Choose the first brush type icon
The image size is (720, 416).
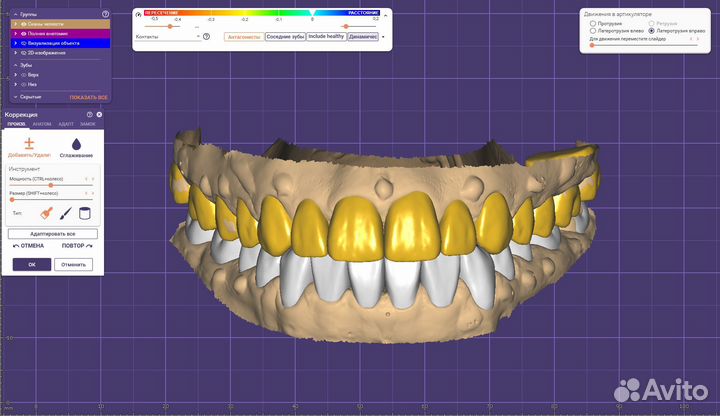point(47,213)
